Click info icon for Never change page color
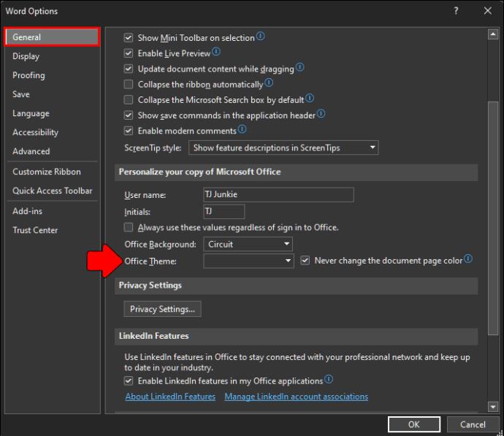504x436 pixels. [468, 259]
